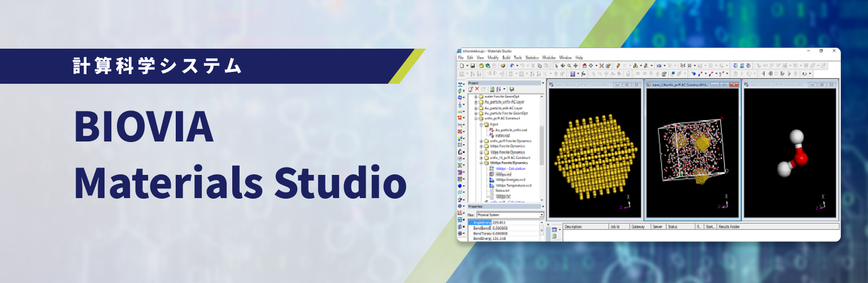Click the red X delete icon in Project

[477, 89]
